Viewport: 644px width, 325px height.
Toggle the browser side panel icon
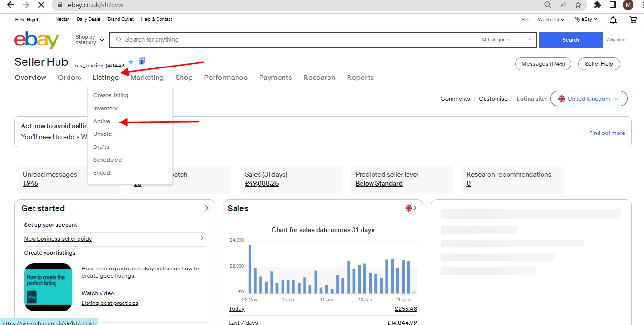612,5
